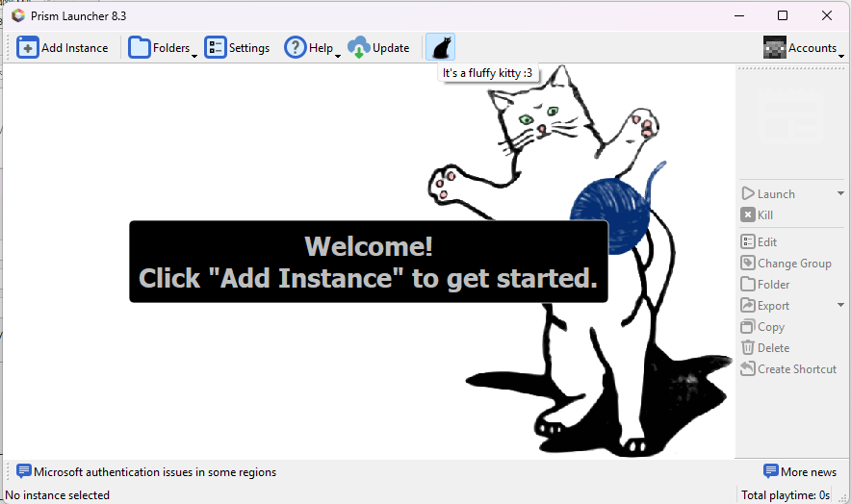Click the More news button
Image resolution: width=851 pixels, height=504 pixels.
tap(799, 472)
